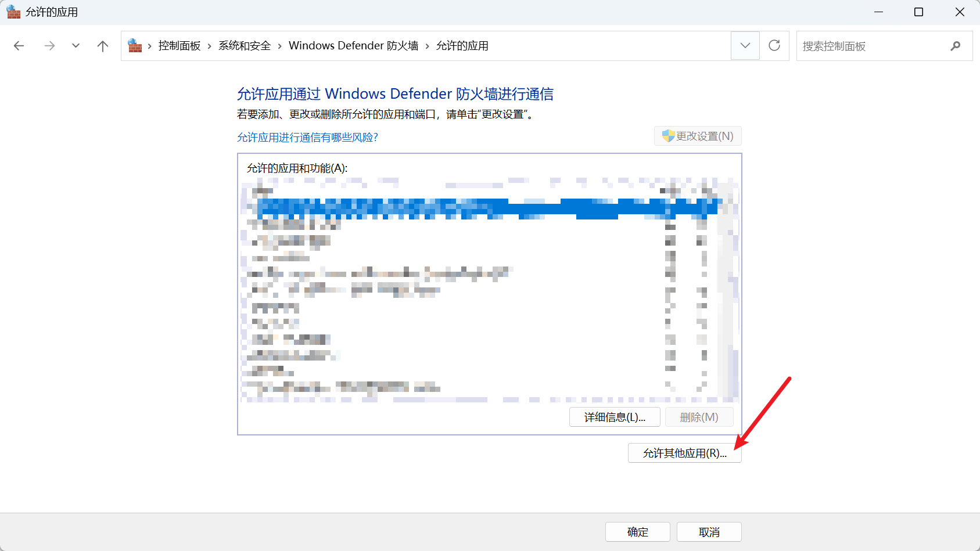Focus the 搜索控制面板 search field
The width and height of the screenshot is (980, 551).
point(871,46)
